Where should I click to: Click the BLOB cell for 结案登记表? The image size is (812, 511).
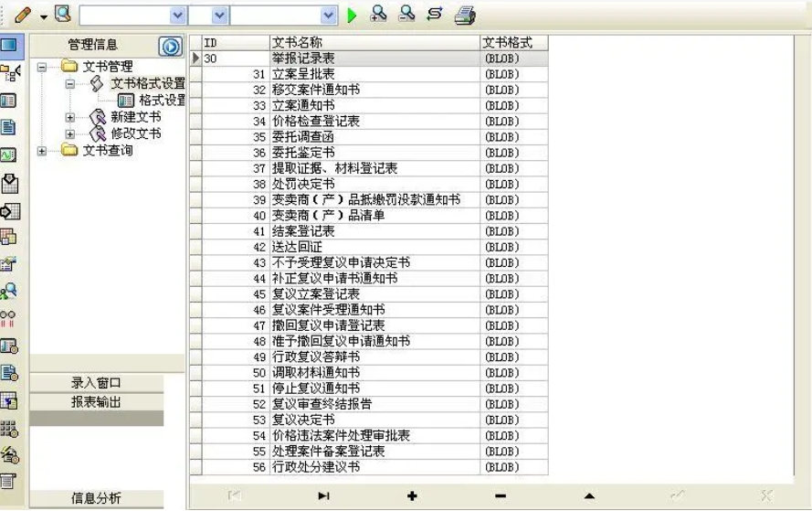pyautogui.click(x=513, y=231)
